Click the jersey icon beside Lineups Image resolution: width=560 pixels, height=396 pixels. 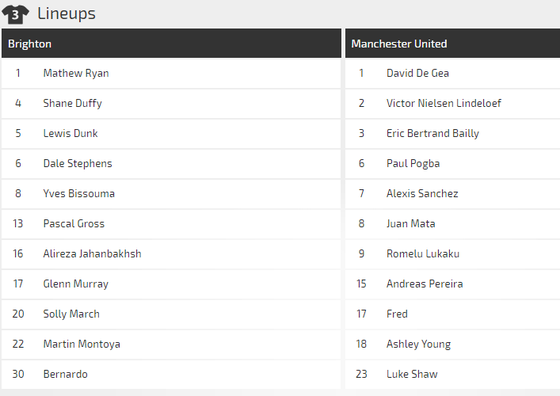tap(15, 14)
